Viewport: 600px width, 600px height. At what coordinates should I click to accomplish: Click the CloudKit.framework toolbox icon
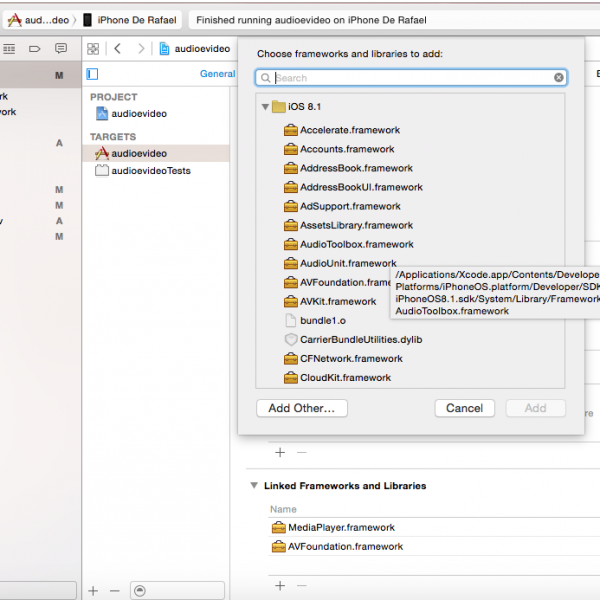[x=291, y=378]
